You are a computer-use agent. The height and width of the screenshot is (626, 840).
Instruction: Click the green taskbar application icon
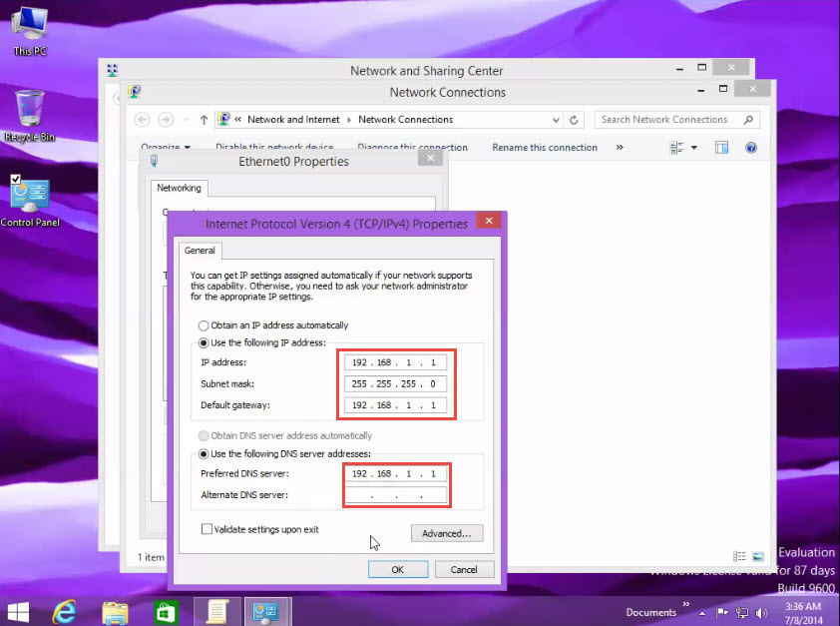pos(166,610)
